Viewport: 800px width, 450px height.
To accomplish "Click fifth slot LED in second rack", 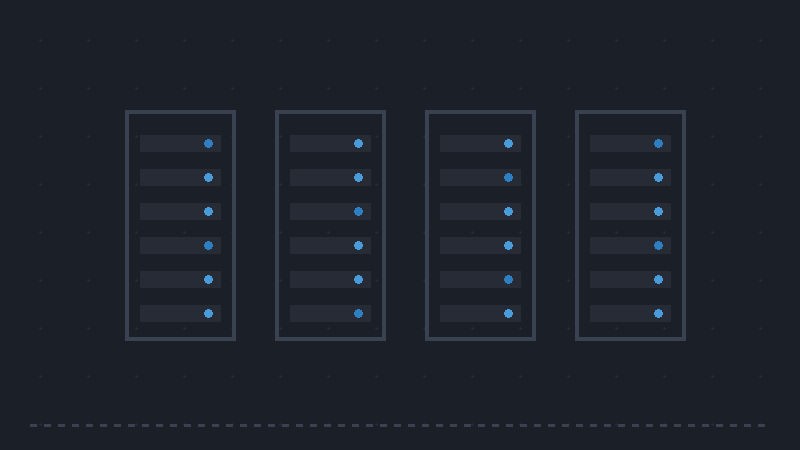I will (359, 280).
